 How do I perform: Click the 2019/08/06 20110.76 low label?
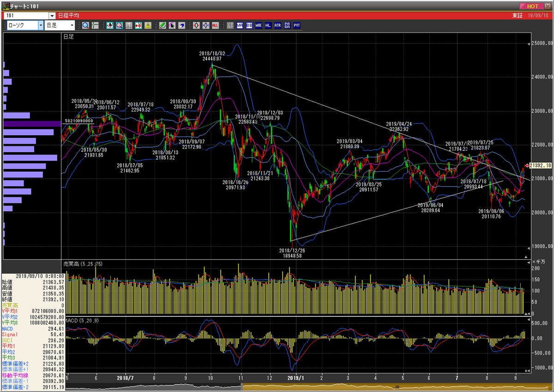click(492, 214)
